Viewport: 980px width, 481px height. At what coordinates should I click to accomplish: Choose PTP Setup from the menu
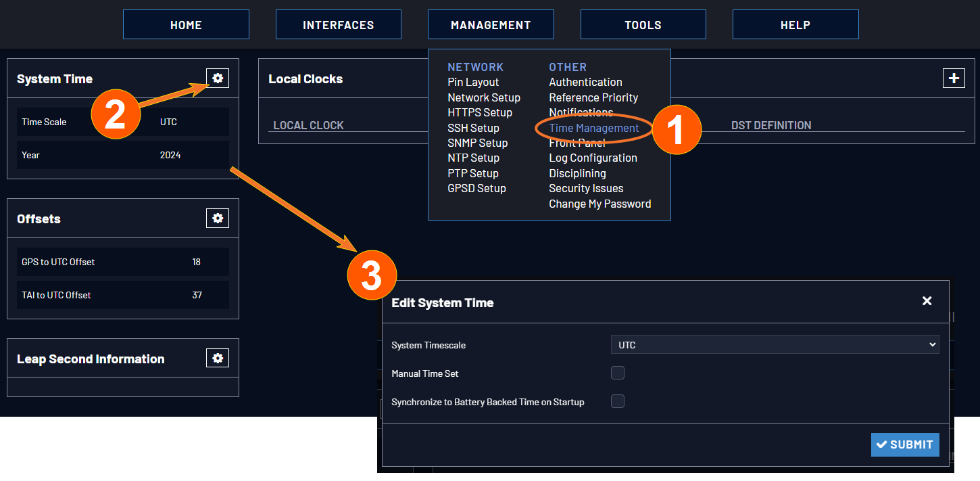click(473, 173)
